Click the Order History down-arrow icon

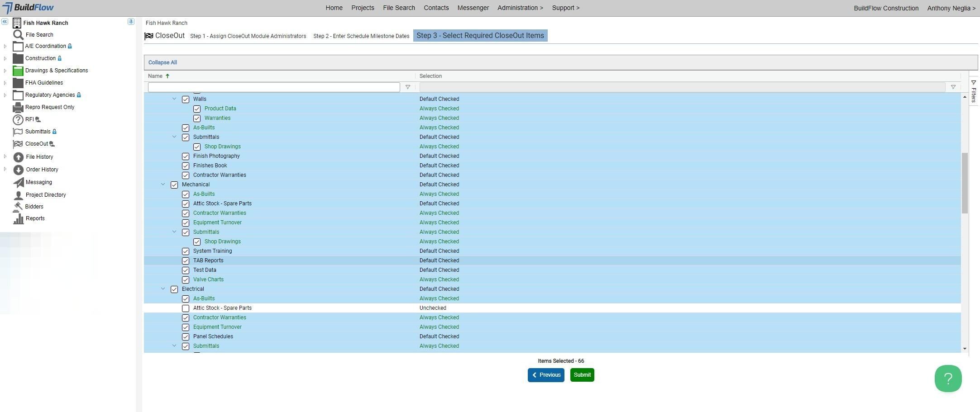pyautogui.click(x=19, y=170)
